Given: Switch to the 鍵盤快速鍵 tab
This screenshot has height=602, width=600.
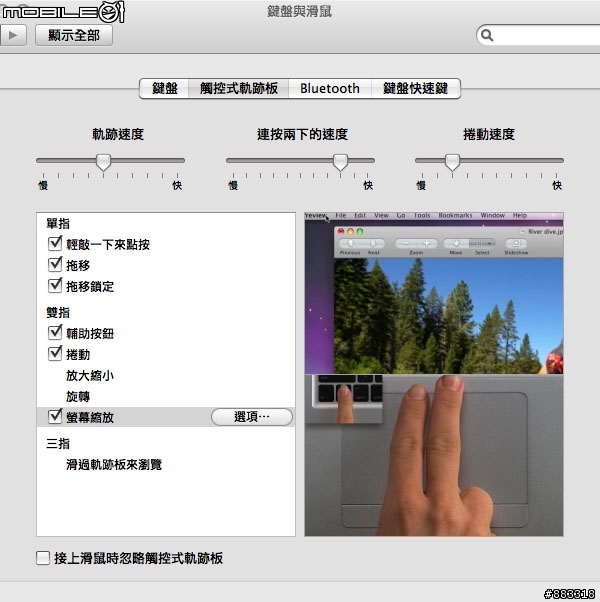Looking at the screenshot, I should 416,88.
